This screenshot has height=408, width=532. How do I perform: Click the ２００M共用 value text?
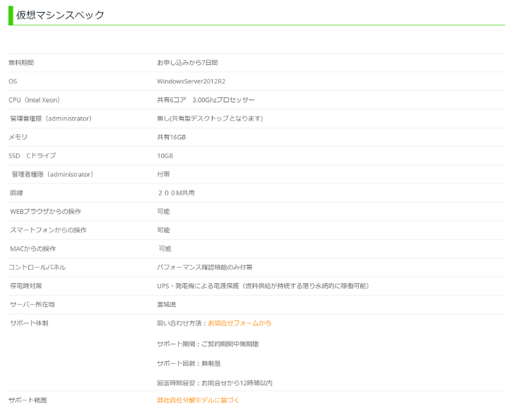point(176,193)
